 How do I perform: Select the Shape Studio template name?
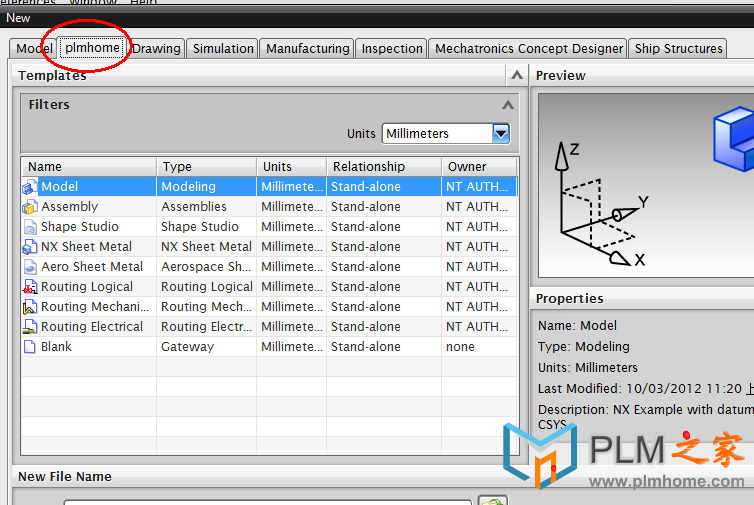(x=80, y=227)
